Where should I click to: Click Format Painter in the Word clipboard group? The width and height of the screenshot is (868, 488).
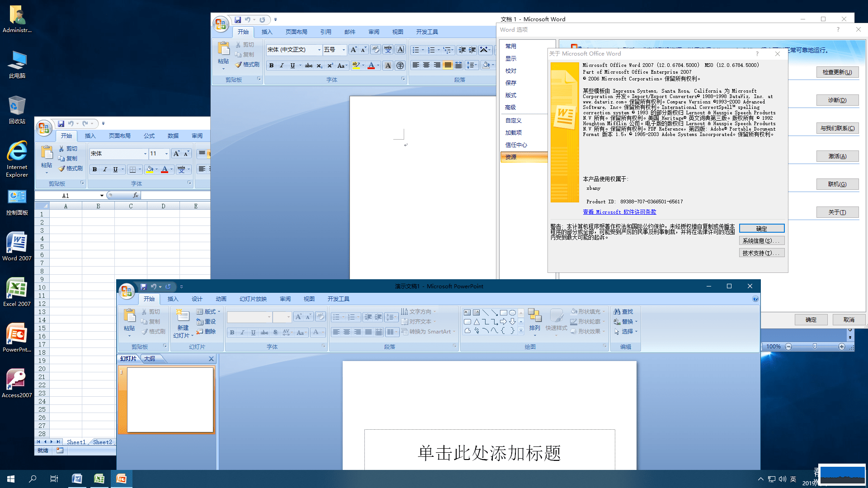point(247,65)
